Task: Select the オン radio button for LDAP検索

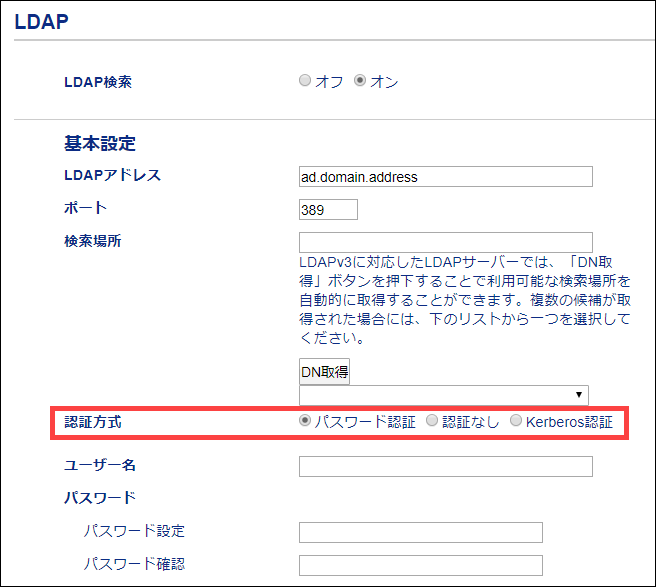Action: point(361,81)
